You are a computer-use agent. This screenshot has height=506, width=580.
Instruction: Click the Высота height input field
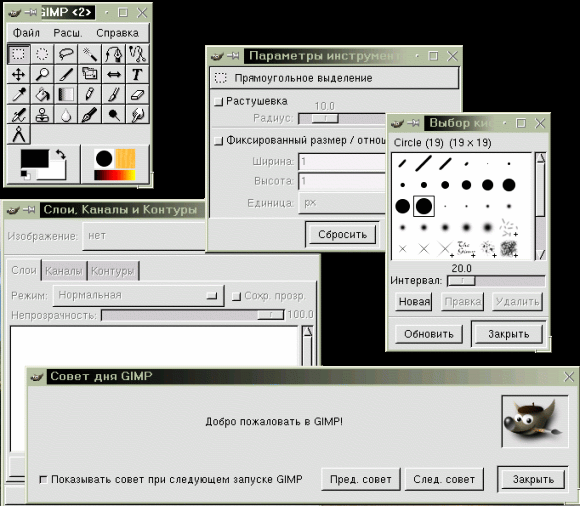point(342,181)
